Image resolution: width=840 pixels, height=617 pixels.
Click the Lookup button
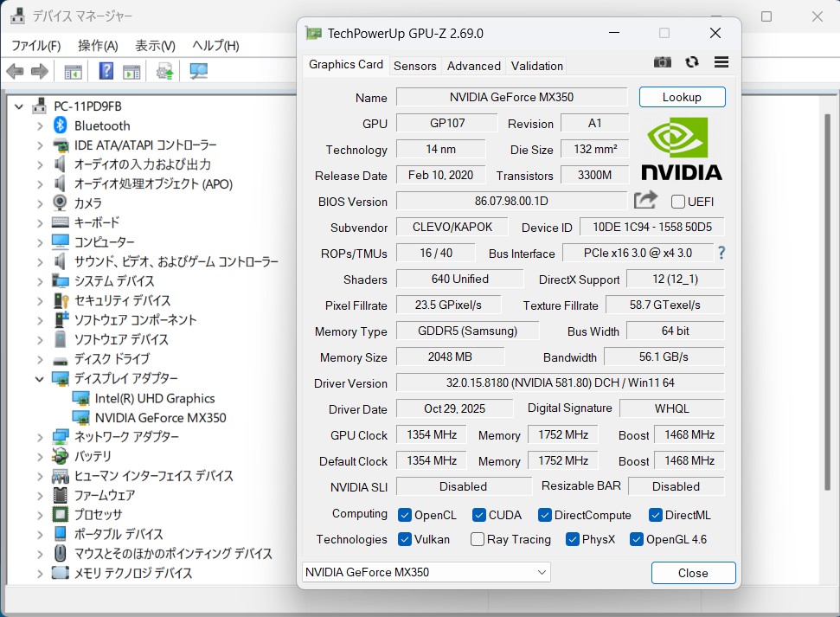pos(682,97)
